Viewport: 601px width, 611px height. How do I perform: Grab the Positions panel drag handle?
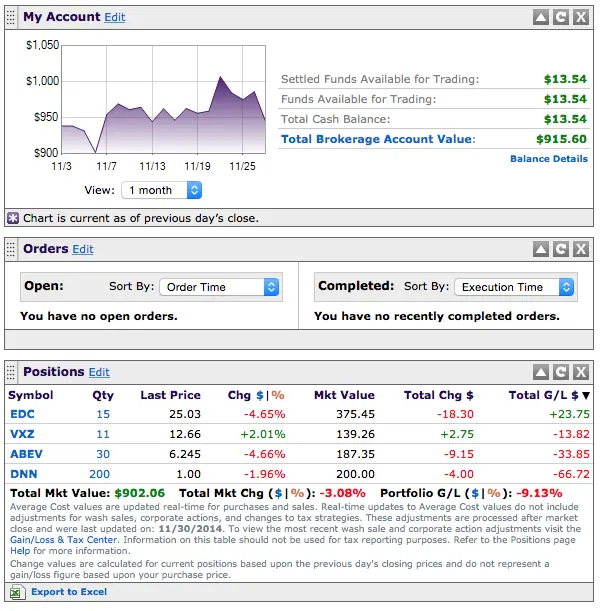(11, 372)
